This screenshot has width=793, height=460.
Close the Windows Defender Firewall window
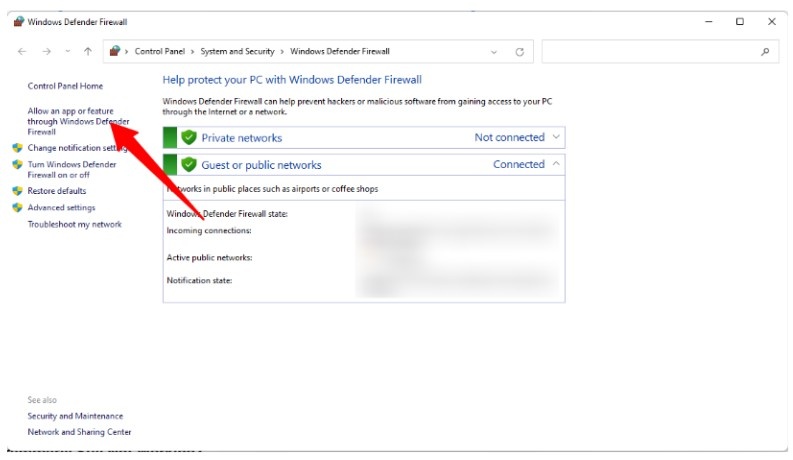tap(772, 21)
